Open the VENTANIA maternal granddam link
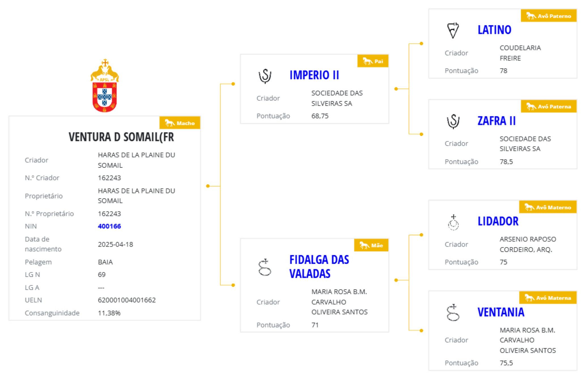This screenshot has width=588, height=380. [x=501, y=312]
